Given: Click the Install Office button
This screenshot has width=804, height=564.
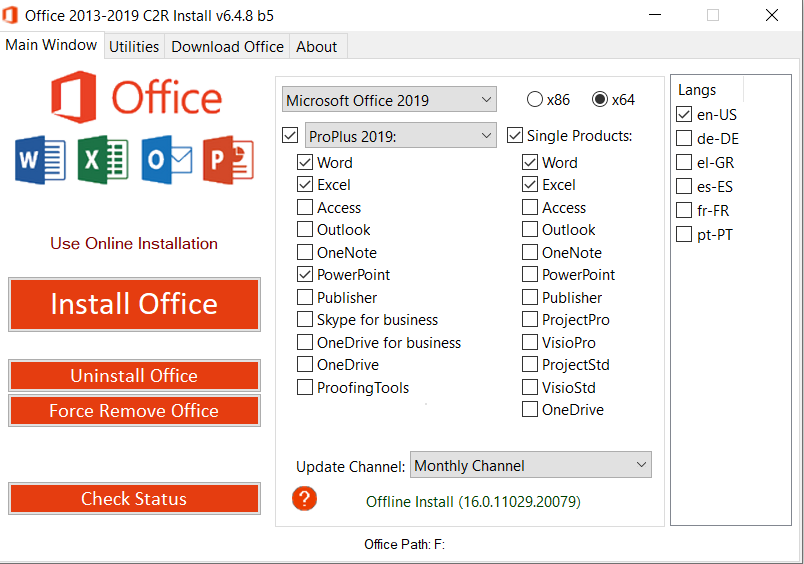Looking at the screenshot, I should point(134,304).
